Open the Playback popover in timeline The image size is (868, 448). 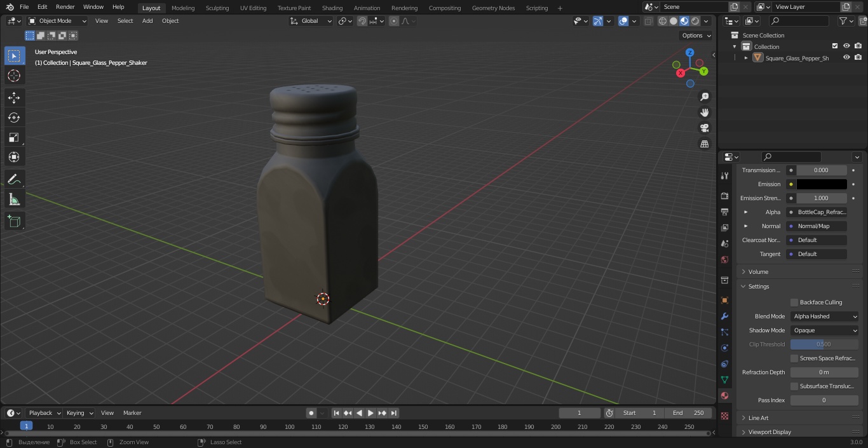[44, 413]
